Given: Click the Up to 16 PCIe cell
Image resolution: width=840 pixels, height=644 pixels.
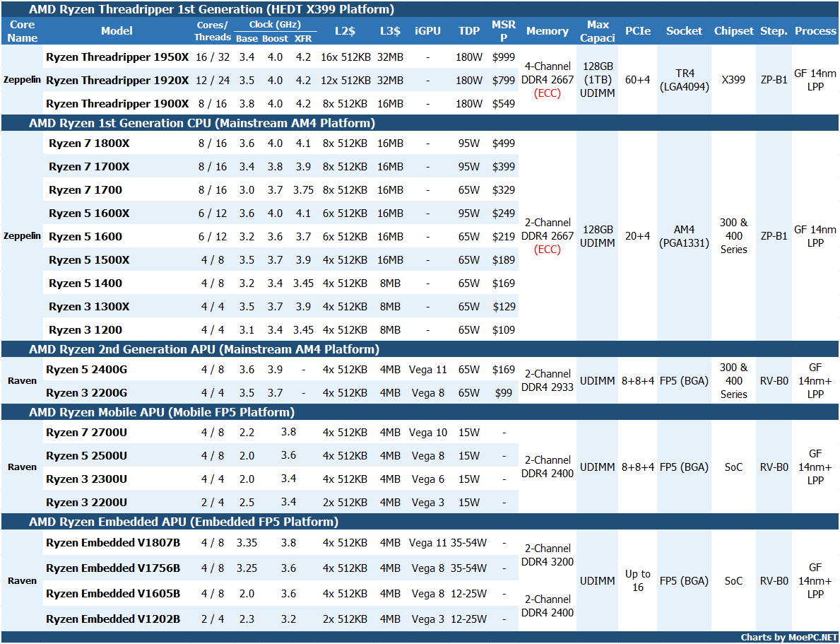Looking at the screenshot, I should point(637,580).
